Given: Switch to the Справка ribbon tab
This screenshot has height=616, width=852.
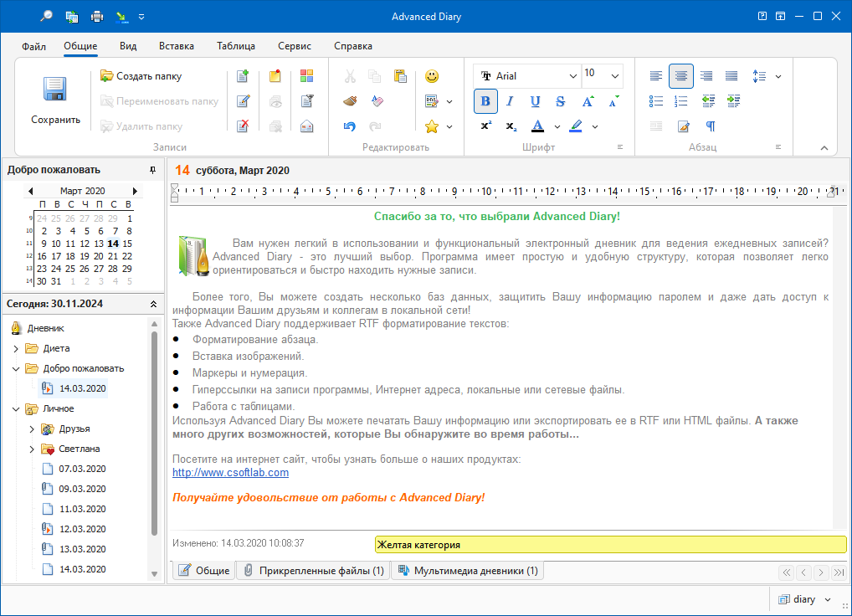Looking at the screenshot, I should click(353, 46).
